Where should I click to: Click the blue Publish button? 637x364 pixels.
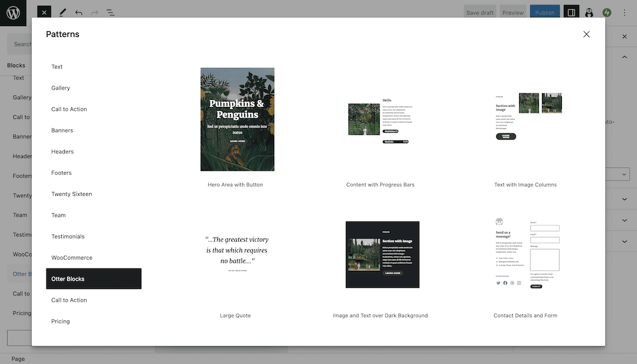(x=545, y=13)
